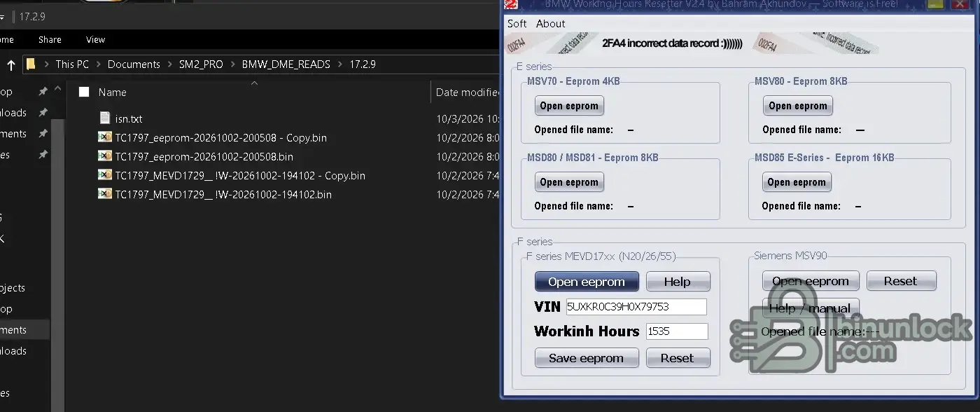Go up one folder level in Explorer

11,64
